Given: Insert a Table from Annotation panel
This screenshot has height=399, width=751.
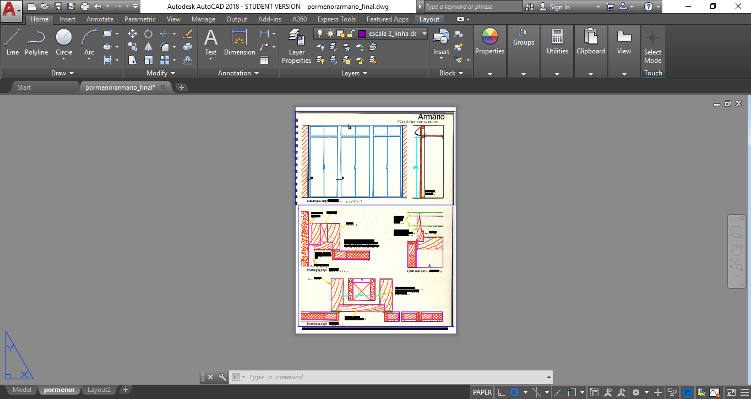Looking at the screenshot, I should tap(264, 60).
